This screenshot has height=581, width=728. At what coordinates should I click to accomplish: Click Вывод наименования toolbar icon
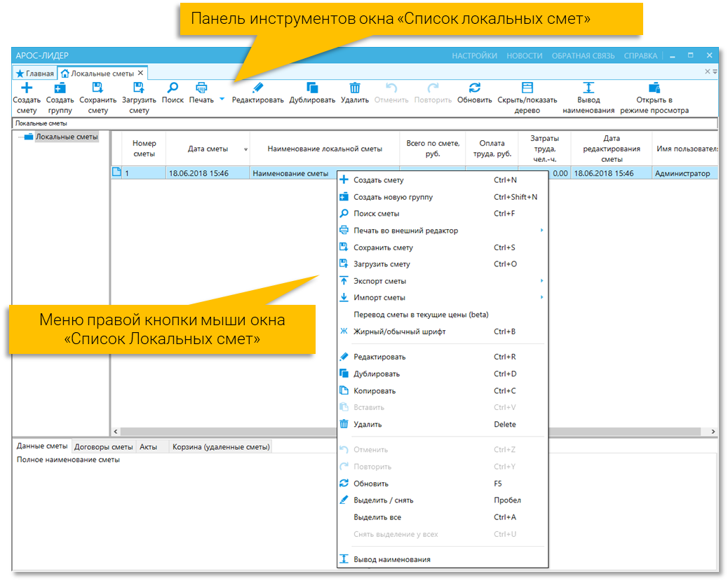588,88
